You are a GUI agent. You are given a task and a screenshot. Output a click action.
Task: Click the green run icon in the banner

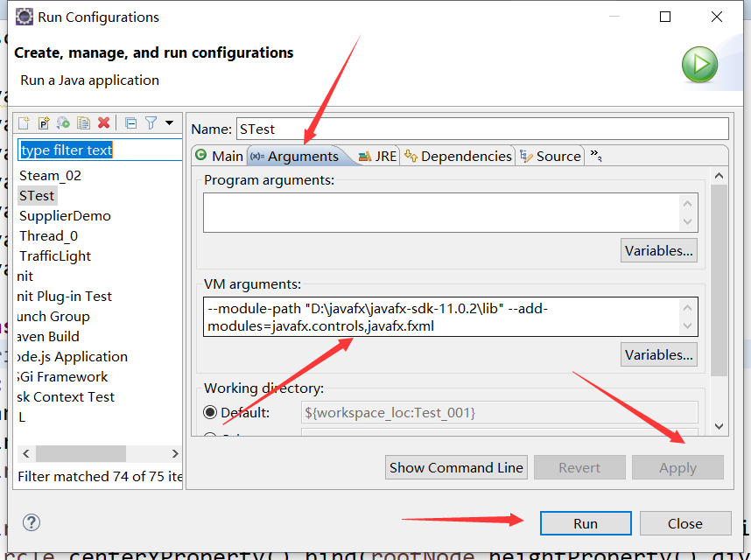click(698, 65)
